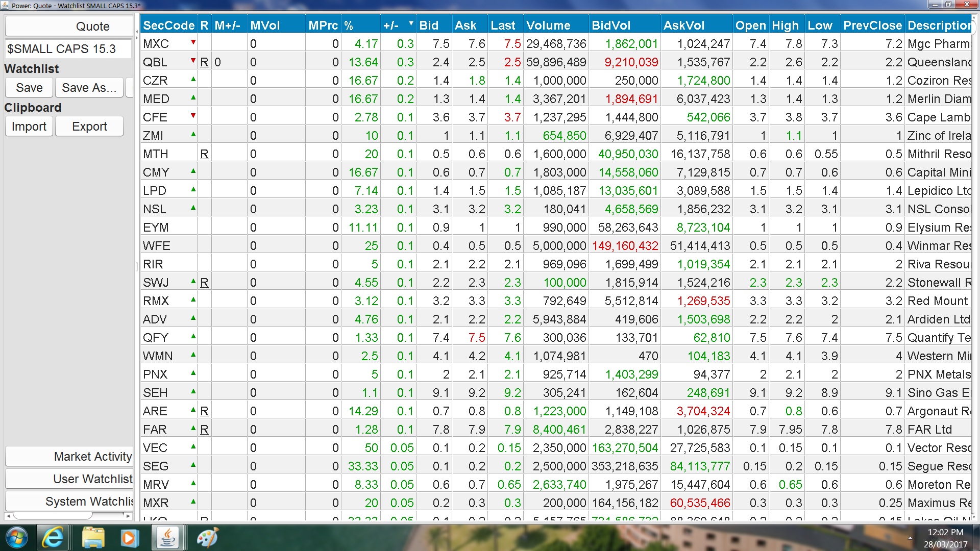Click WFE BidVol 149,160,432 cell
980x551 pixels.
pyautogui.click(x=624, y=245)
